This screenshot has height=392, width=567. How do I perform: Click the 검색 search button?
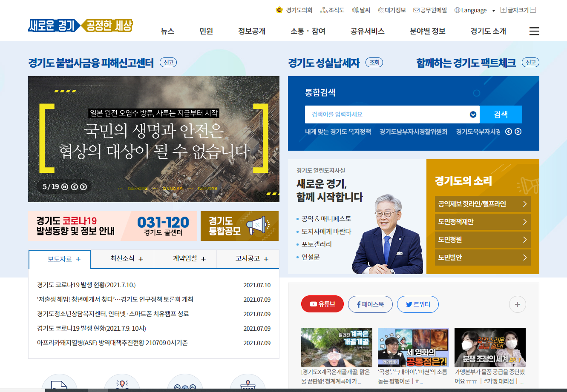[501, 114]
